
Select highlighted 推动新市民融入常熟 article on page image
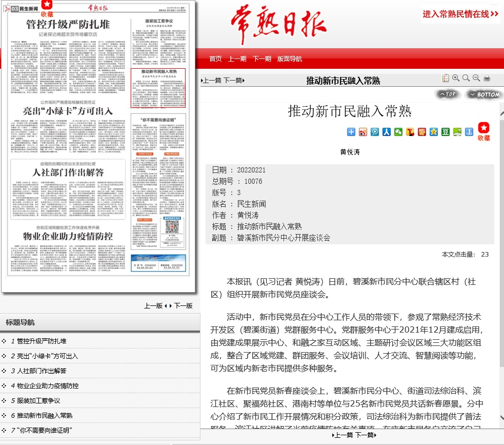[158, 88]
